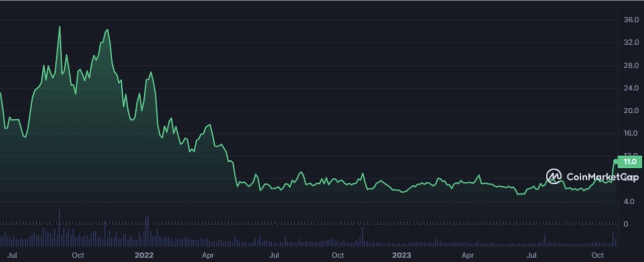
Task: Click the 20.0 price axis label
Action: pyautogui.click(x=631, y=111)
